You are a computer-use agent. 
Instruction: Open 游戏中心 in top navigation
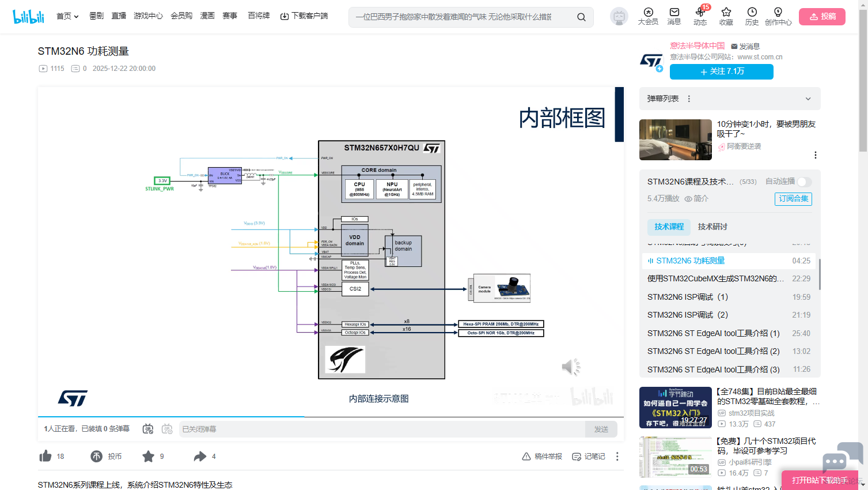click(x=148, y=16)
